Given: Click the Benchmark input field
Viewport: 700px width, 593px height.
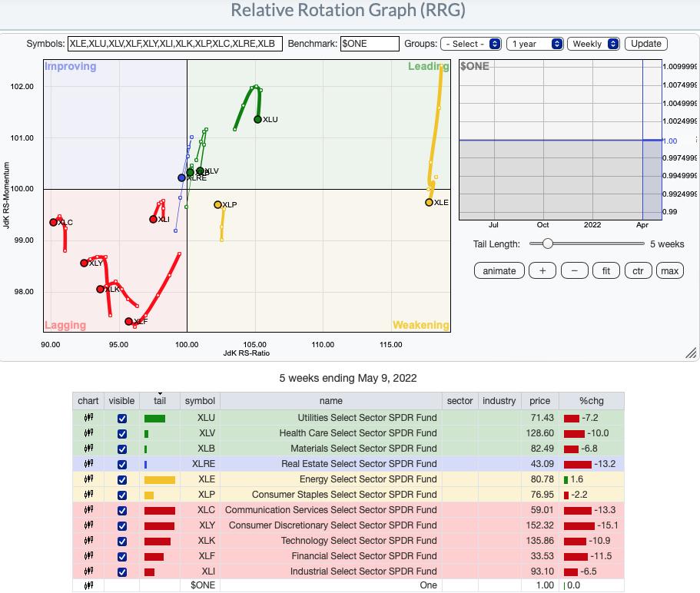Looking at the screenshot, I should (x=370, y=44).
